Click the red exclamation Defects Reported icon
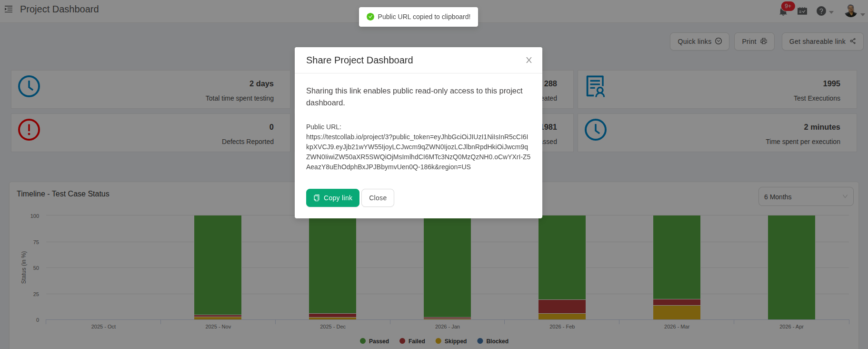868x349 pixels. 29,130
